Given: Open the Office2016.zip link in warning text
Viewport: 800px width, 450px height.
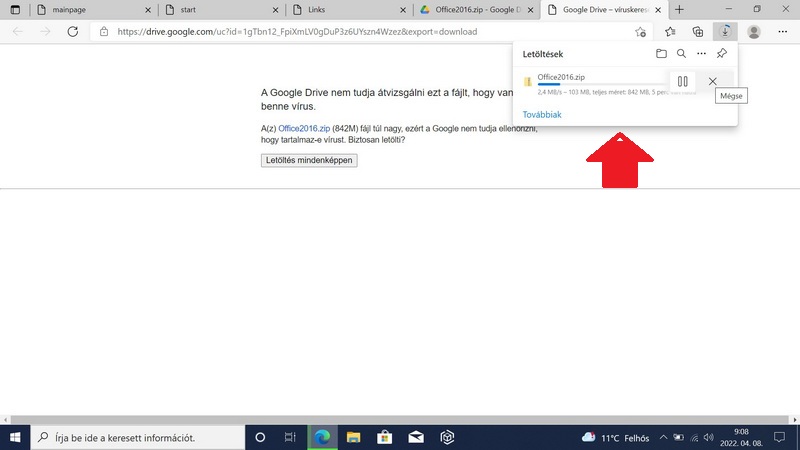Looking at the screenshot, I should 304,129.
